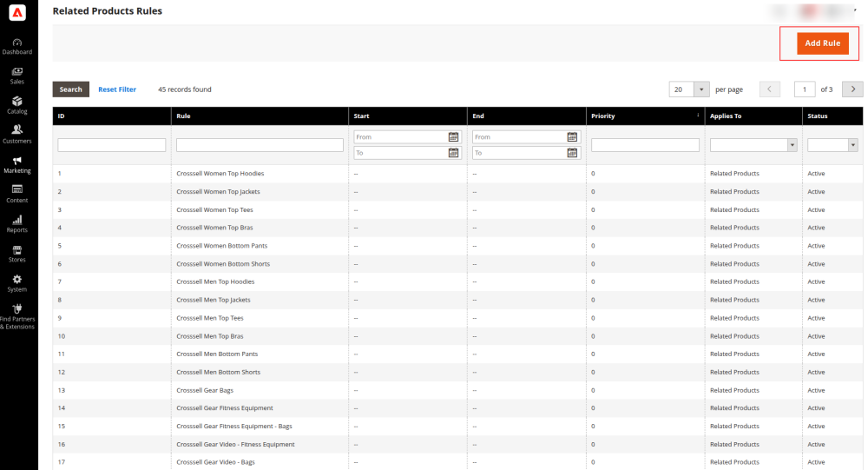
Task: Open the Applies To filter dropdown
Action: click(792, 145)
